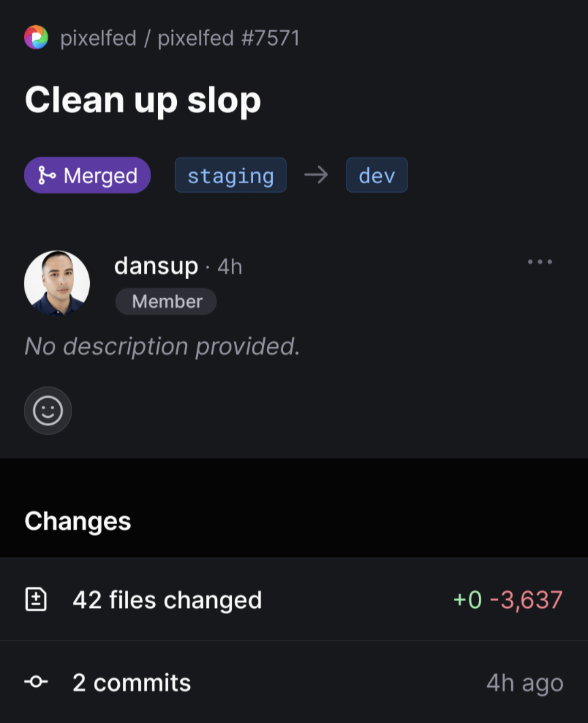
Task: Open the dansup username link
Action: coord(157,266)
